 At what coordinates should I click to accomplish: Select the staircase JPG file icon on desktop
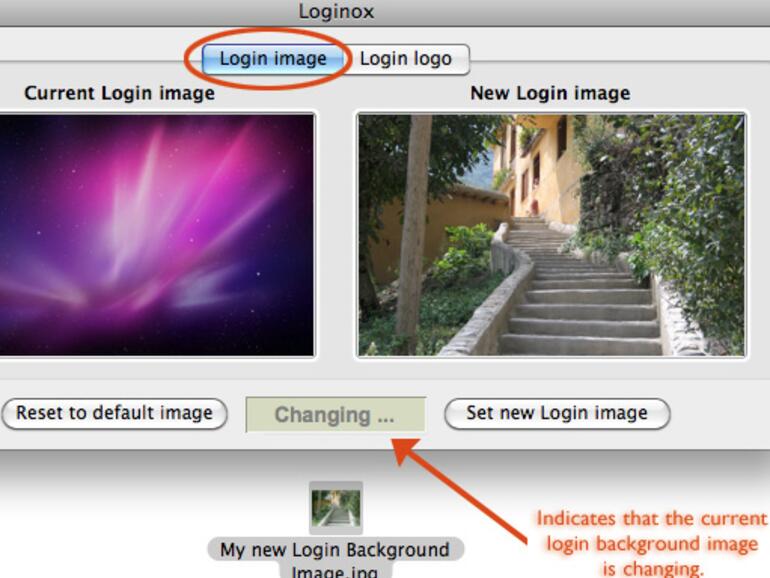coord(336,508)
